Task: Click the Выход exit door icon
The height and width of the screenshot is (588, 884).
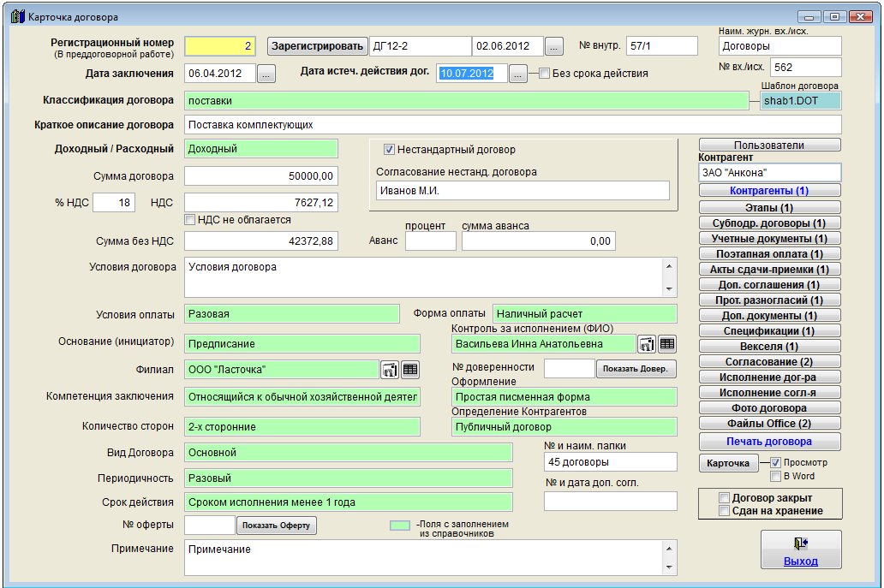Action: (801, 543)
